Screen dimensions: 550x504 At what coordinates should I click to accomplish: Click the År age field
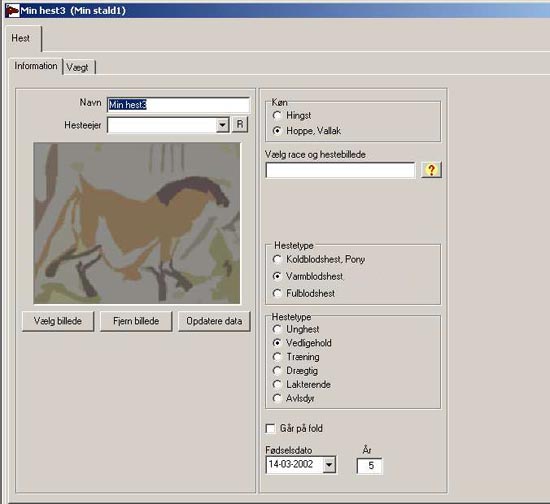(370, 466)
